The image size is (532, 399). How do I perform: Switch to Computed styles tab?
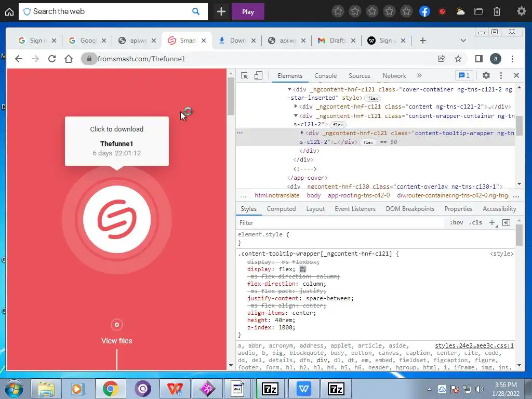(x=281, y=209)
